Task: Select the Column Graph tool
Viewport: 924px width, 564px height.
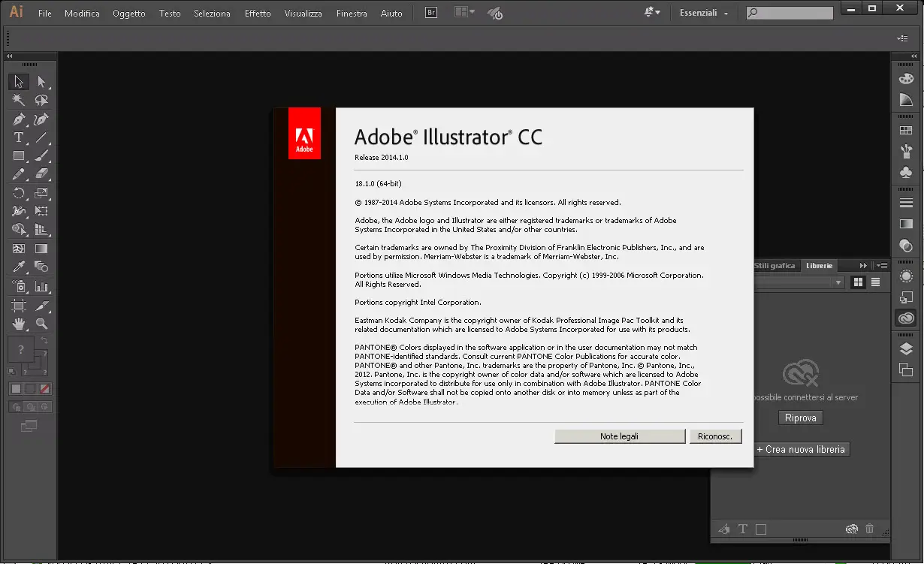Action: pos(41,286)
